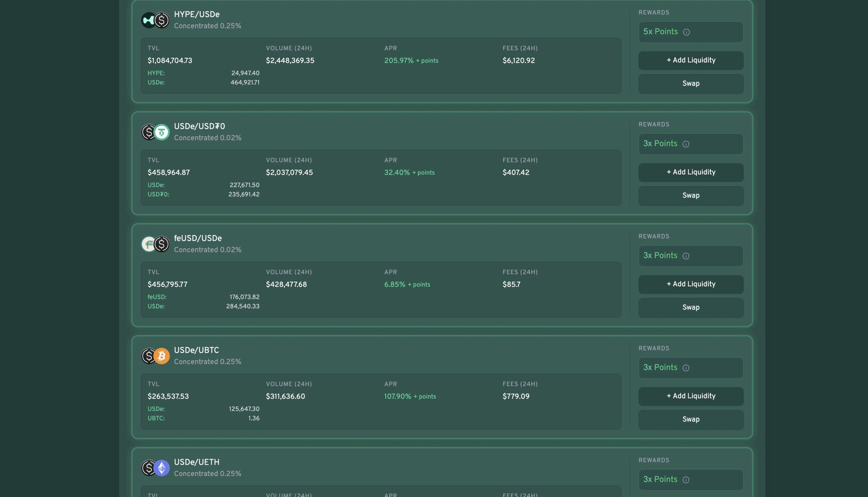Add liquidity to the USDe/USD₮0 pool
This screenshot has height=497, width=868.
pos(691,172)
